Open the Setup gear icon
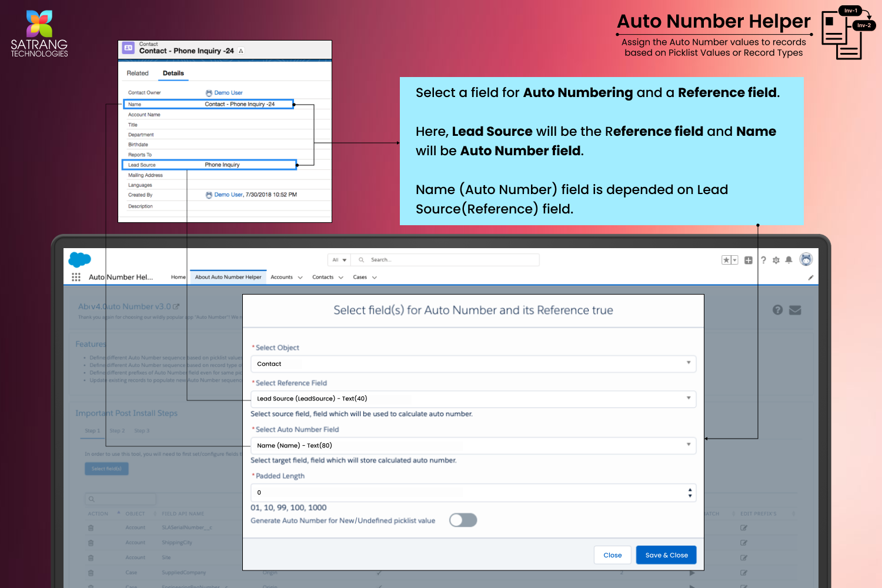 point(776,260)
